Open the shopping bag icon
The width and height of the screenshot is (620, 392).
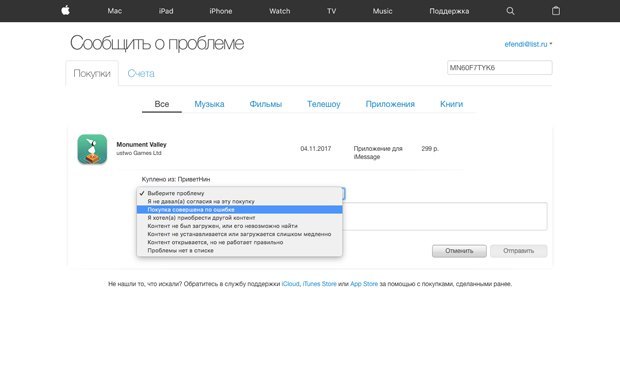click(556, 11)
